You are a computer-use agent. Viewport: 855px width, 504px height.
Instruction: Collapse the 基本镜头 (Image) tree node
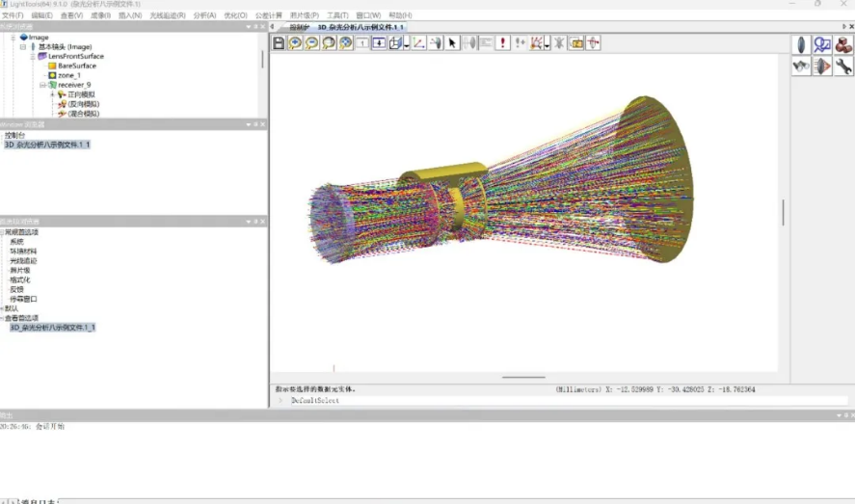[23, 46]
